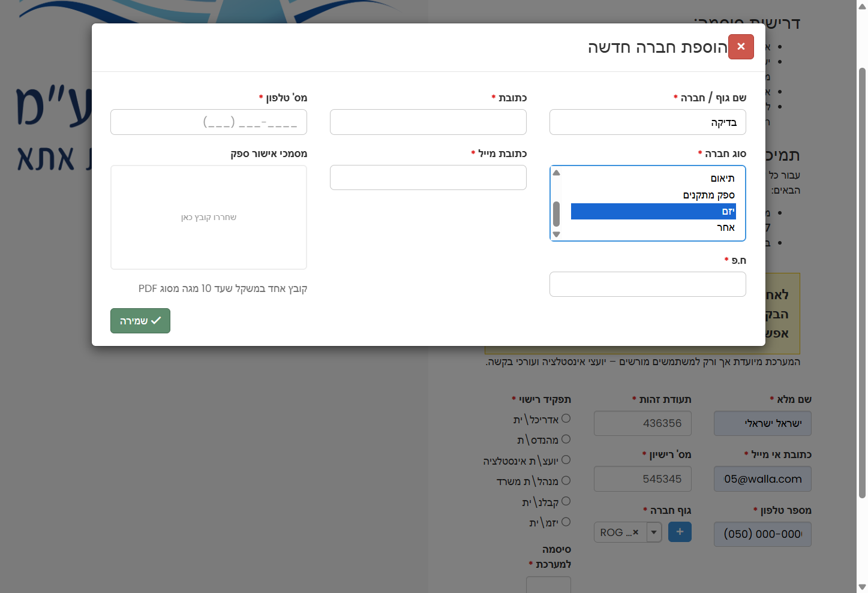The image size is (868, 593).
Task: Save the new company with שמירה
Action: (140, 321)
